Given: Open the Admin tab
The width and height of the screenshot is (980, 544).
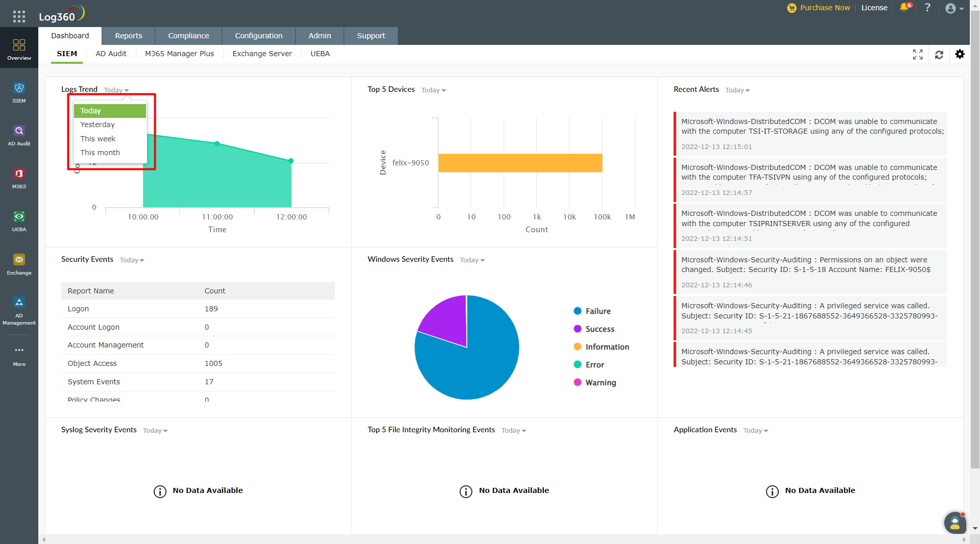Looking at the screenshot, I should 320,36.
